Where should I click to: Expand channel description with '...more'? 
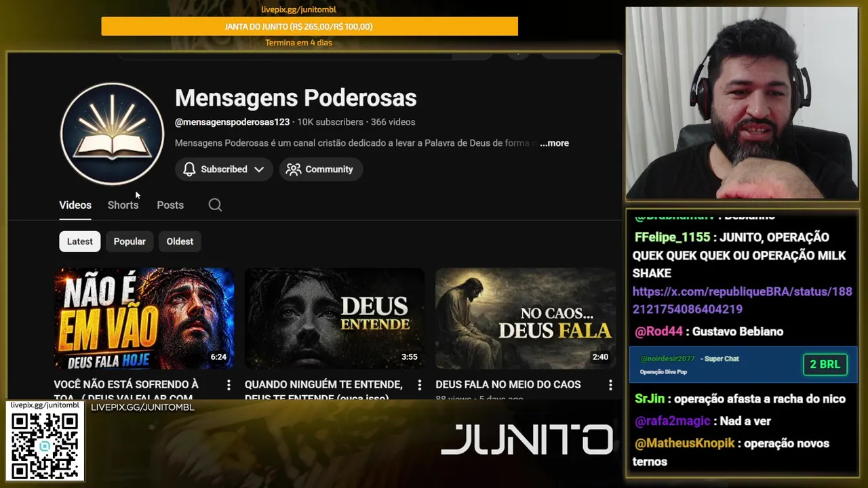(x=554, y=143)
